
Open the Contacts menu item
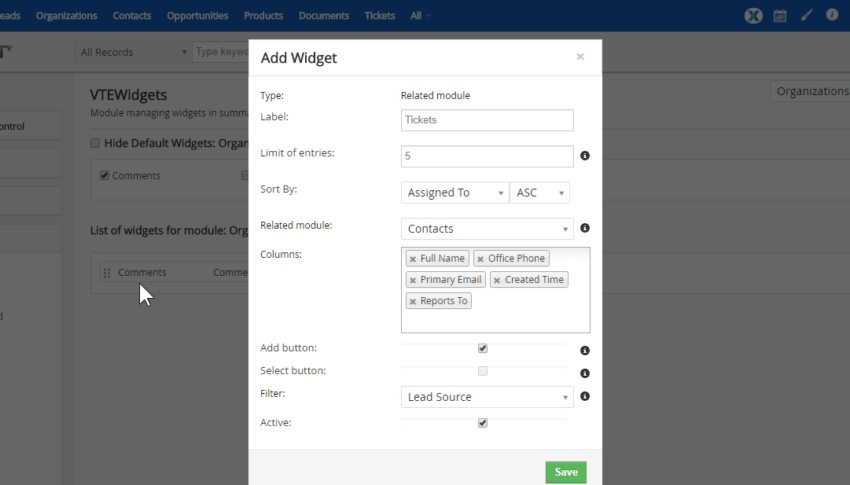tap(132, 16)
